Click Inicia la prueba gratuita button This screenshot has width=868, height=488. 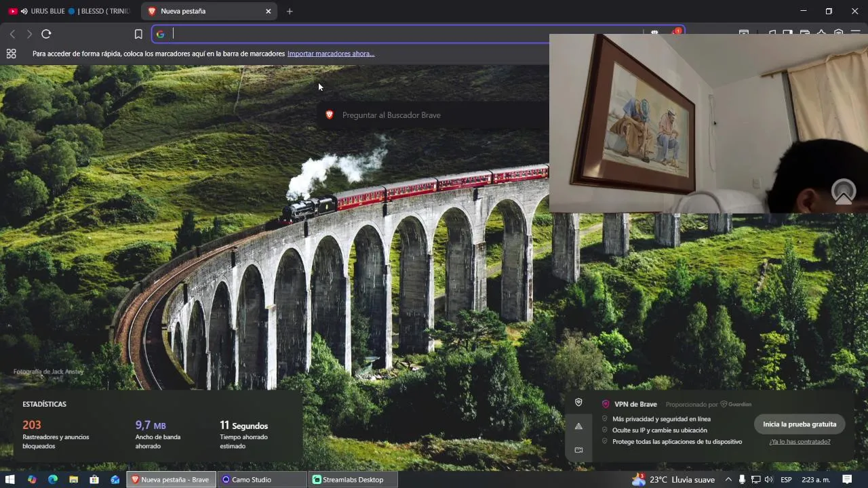(800, 424)
